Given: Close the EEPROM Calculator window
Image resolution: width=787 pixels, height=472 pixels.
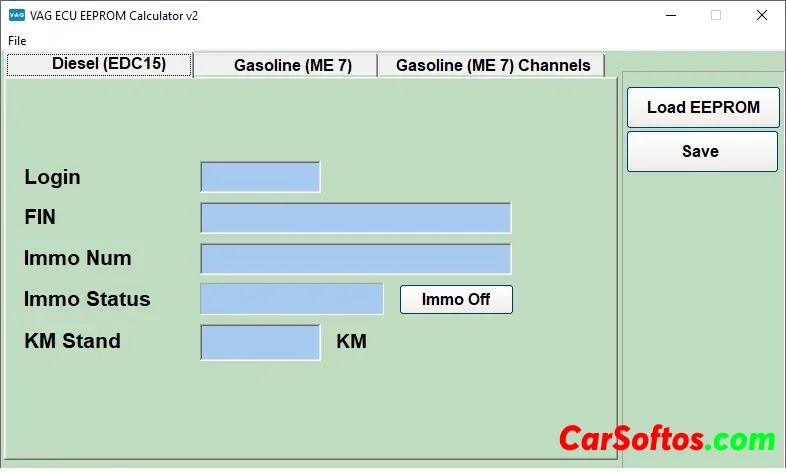Looking at the screenshot, I should click(x=762, y=15).
